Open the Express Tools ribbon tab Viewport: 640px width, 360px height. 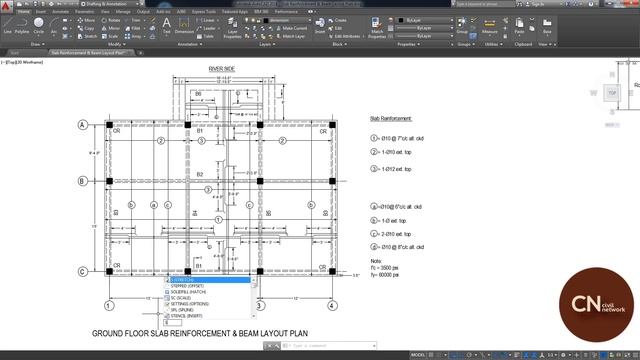(204, 12)
